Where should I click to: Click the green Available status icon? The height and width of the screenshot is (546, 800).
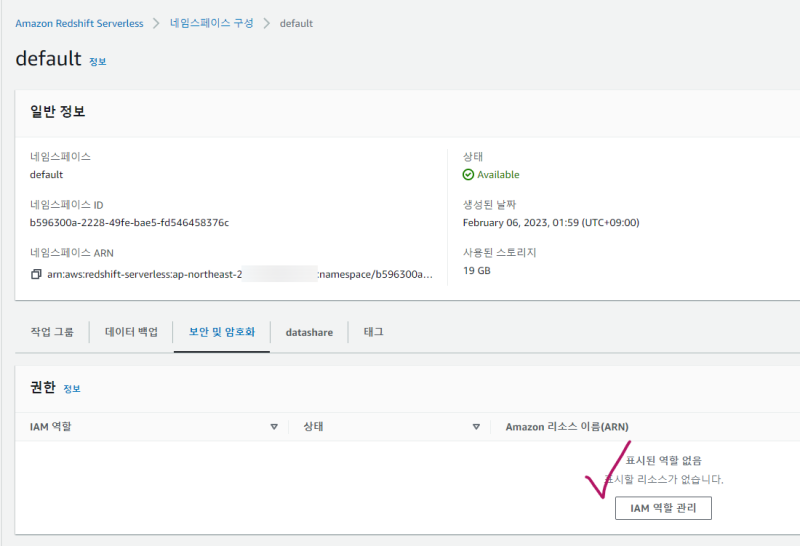(x=468, y=174)
